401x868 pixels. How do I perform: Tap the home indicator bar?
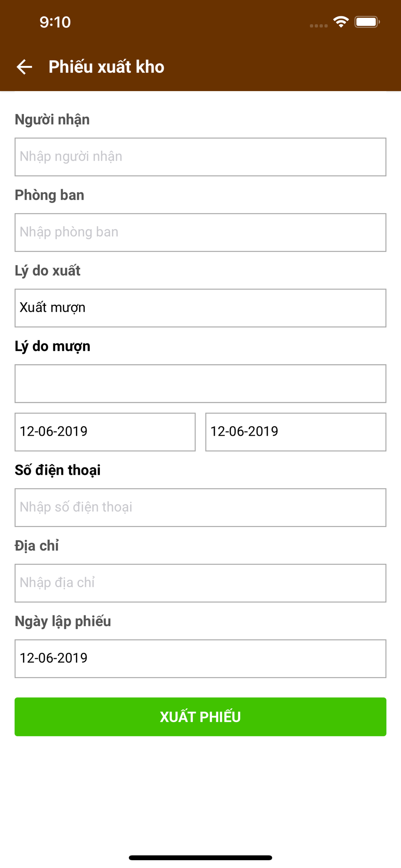pyautogui.click(x=200, y=858)
